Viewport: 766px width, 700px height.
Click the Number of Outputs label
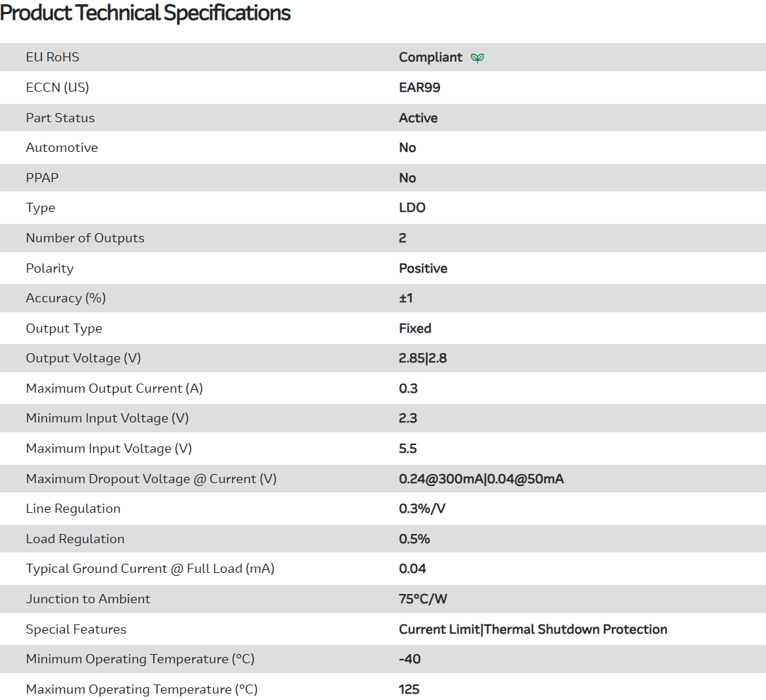point(85,238)
